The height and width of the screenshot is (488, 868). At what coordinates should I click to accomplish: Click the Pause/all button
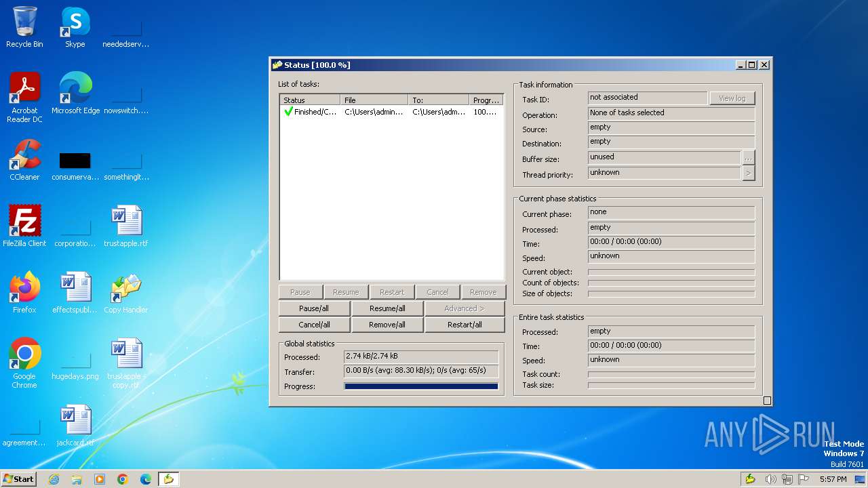314,308
